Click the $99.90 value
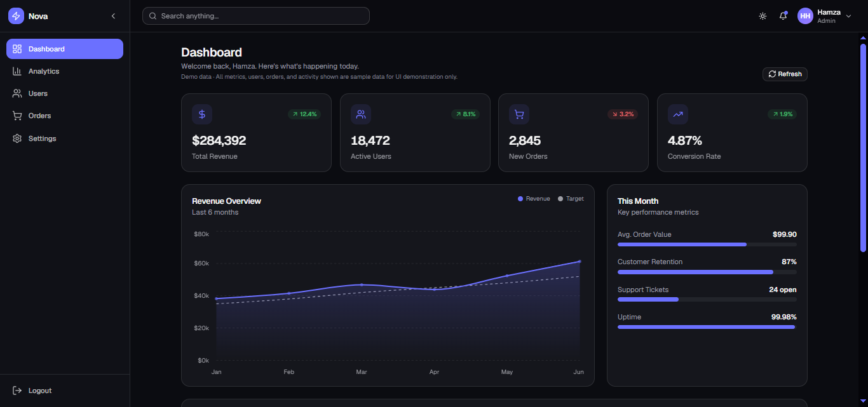 (x=785, y=234)
